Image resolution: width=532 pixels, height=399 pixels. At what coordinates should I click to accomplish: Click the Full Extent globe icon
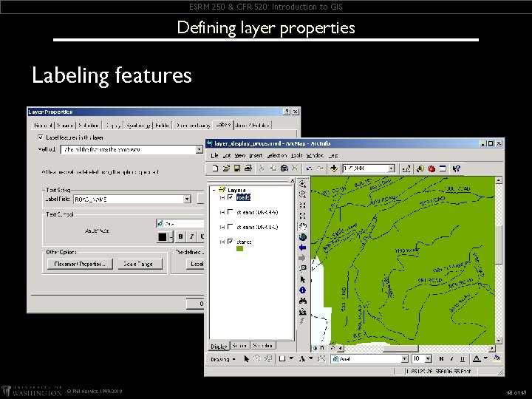click(302, 237)
